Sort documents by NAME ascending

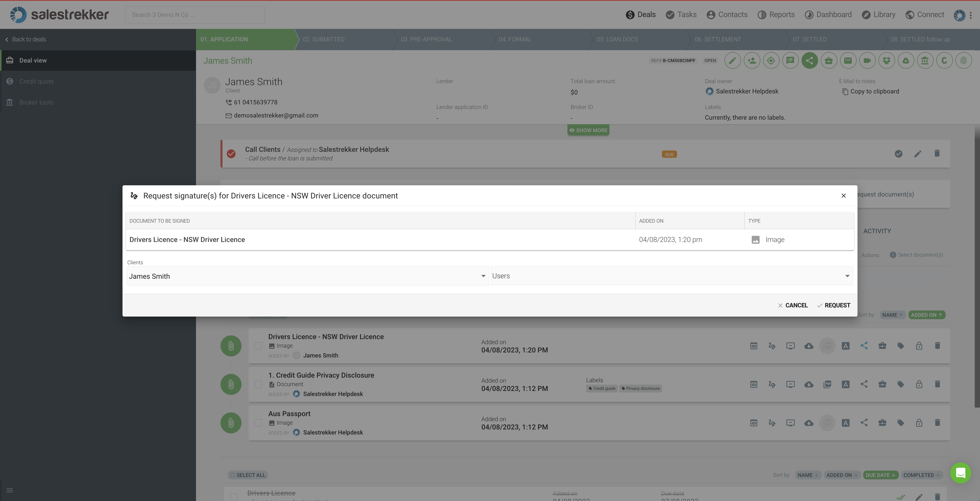pos(892,315)
